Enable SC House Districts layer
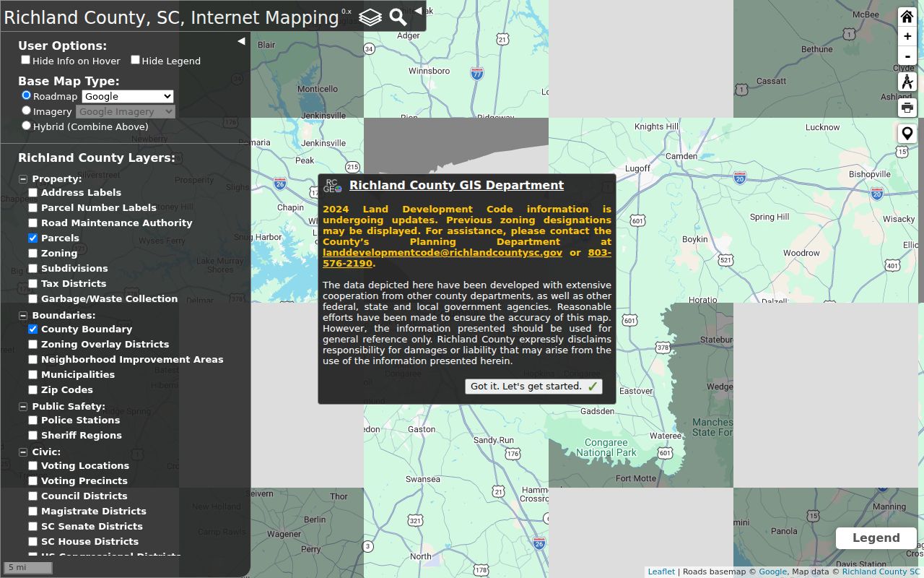The width and height of the screenshot is (924, 578). pos(32,542)
